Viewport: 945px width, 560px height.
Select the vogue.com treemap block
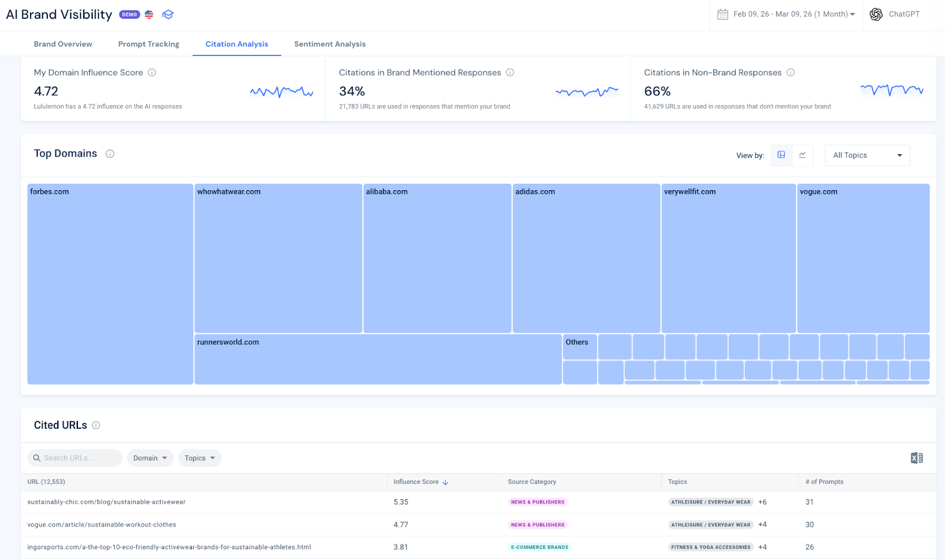(863, 258)
